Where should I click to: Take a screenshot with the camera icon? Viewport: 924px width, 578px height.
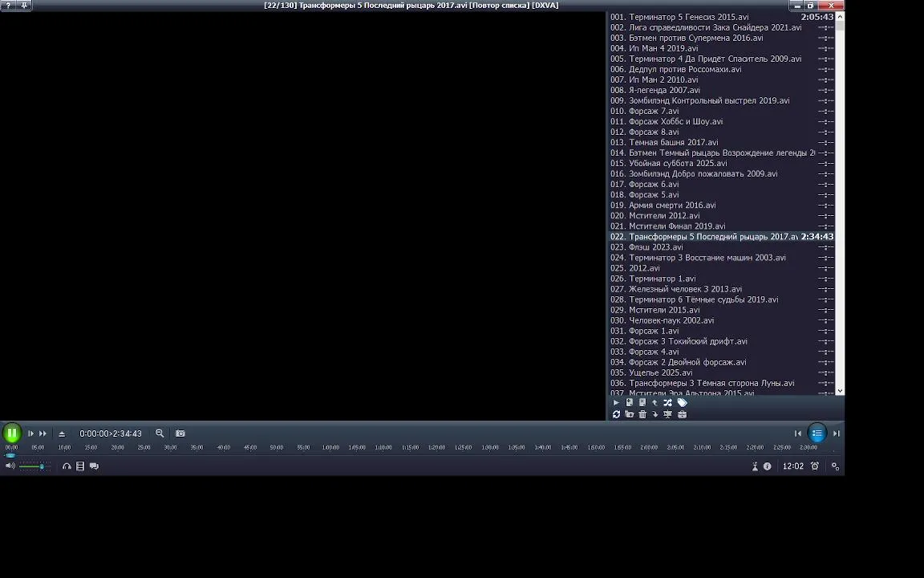click(x=180, y=433)
